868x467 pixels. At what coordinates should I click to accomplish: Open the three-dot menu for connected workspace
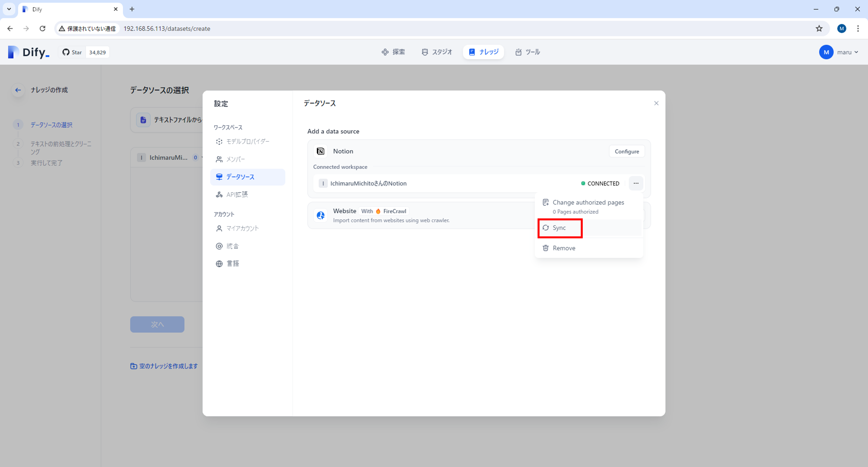[x=635, y=183]
